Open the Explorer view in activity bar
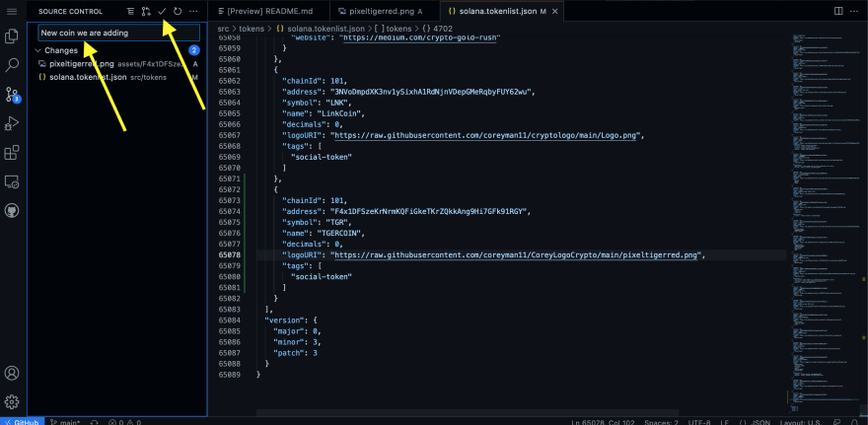This screenshot has height=425, width=868. [x=12, y=36]
